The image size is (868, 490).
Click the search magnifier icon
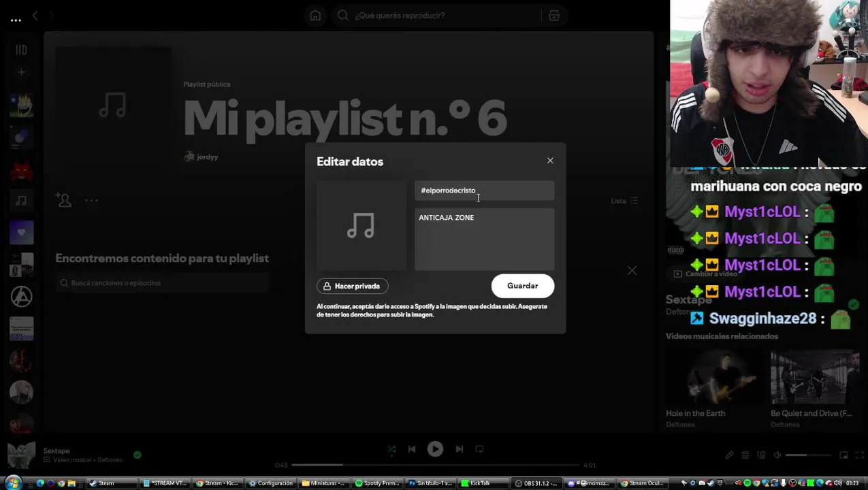coord(343,15)
